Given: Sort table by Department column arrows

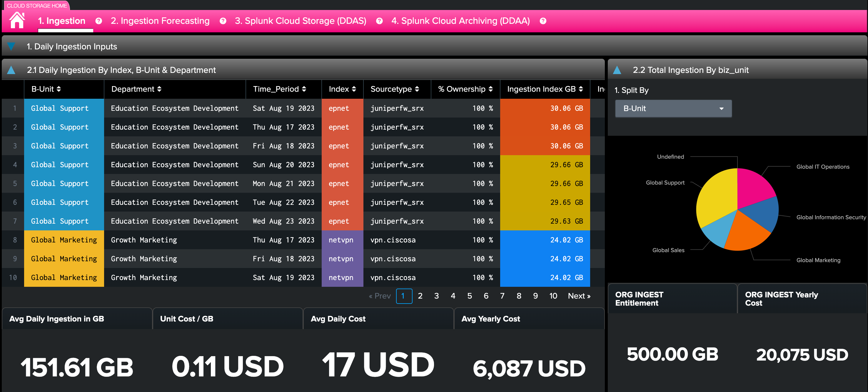Looking at the screenshot, I should [x=159, y=89].
